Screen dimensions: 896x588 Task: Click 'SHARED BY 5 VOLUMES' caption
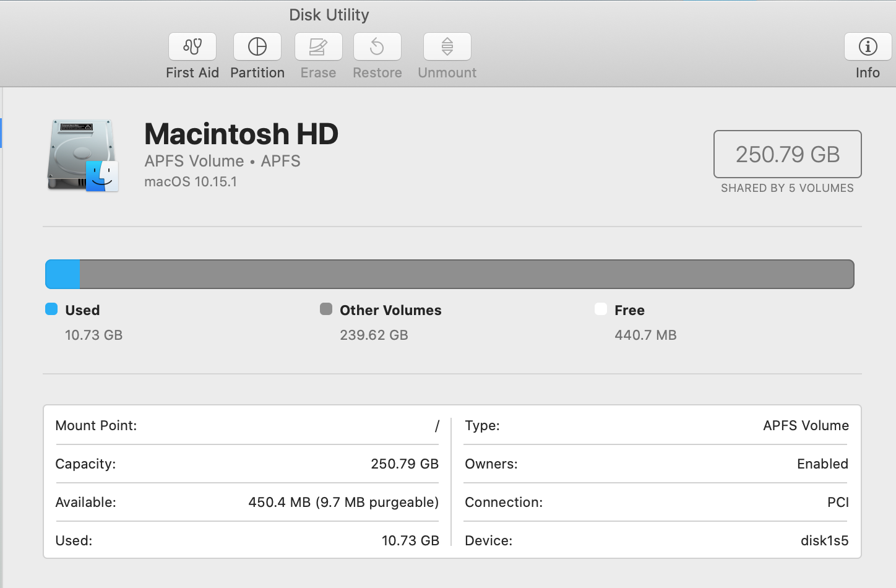[787, 188]
